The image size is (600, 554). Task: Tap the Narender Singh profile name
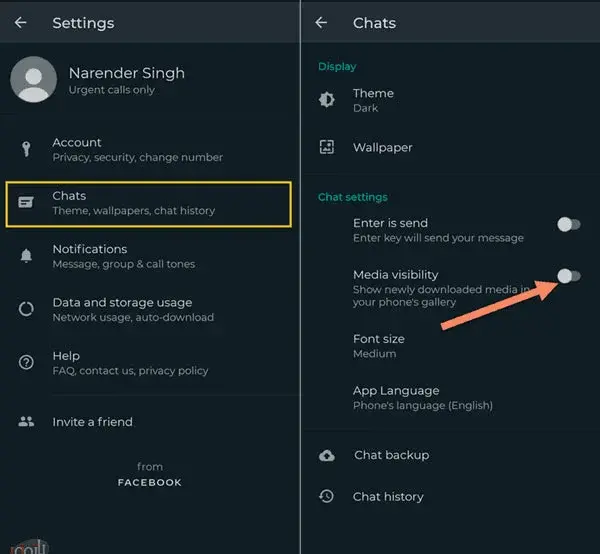[x=127, y=73]
